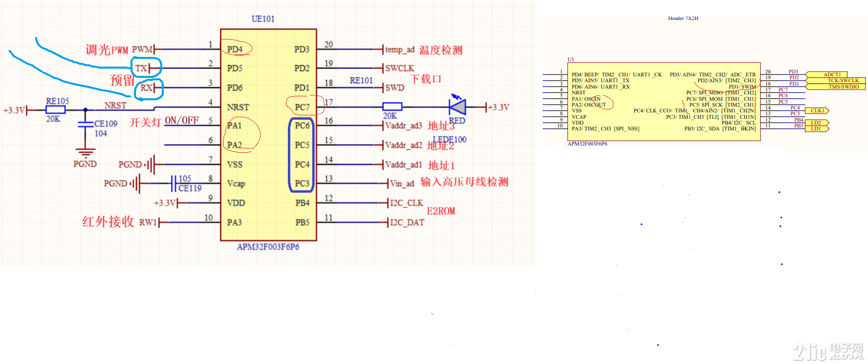Click the LD2 port tag
This screenshot has width=868, height=364.
click(817, 123)
